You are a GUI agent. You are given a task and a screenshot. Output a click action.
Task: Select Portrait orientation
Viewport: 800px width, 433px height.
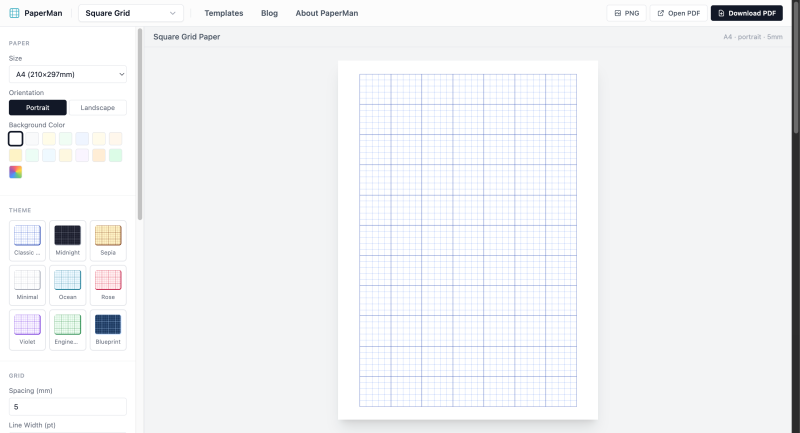38,108
